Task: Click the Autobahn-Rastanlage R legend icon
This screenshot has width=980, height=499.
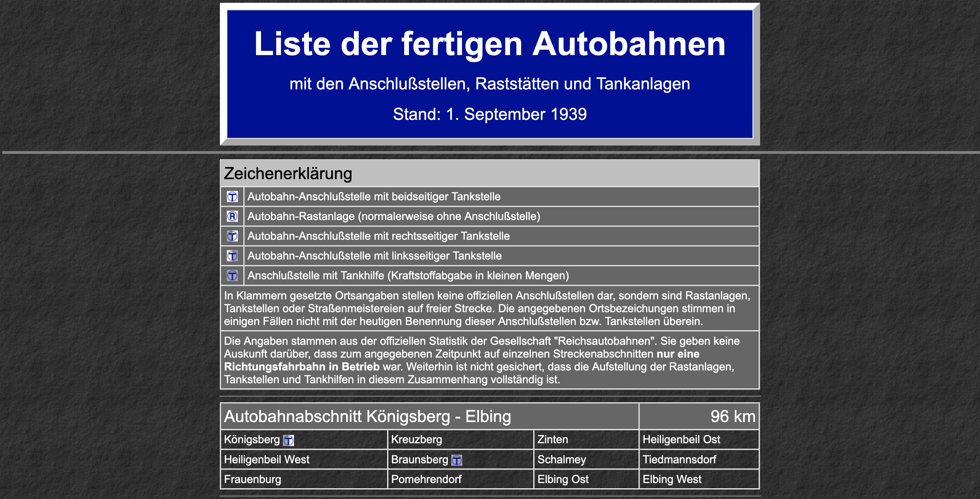Action: pyautogui.click(x=232, y=217)
